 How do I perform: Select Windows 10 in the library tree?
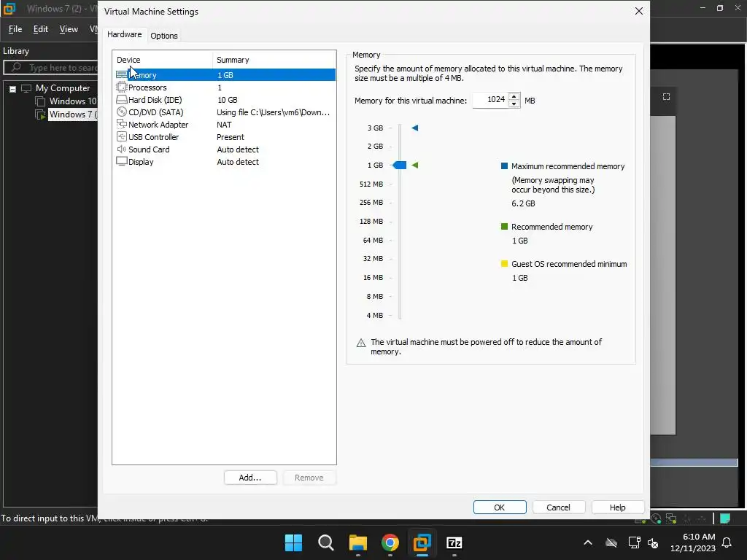pyautogui.click(x=73, y=101)
